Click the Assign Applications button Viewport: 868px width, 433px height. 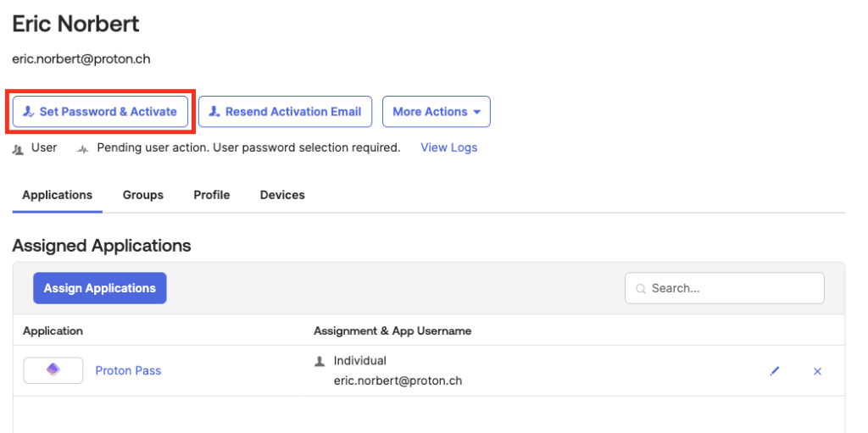coord(100,288)
